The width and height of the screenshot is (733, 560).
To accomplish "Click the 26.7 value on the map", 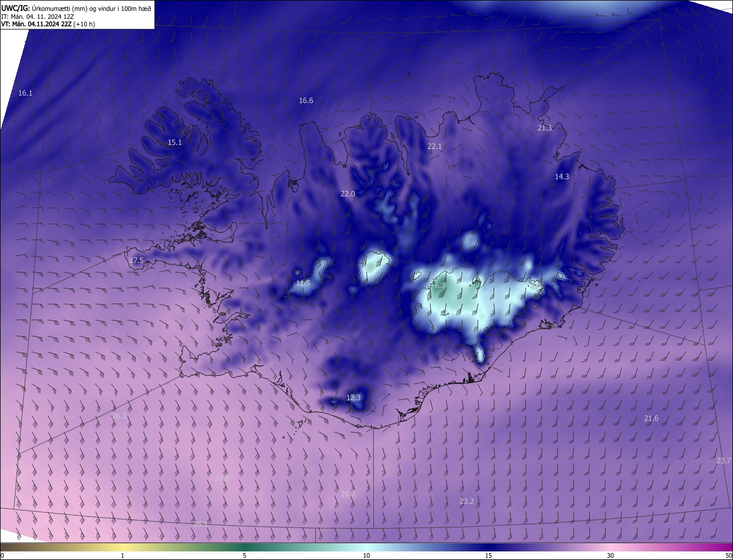I will [348, 494].
